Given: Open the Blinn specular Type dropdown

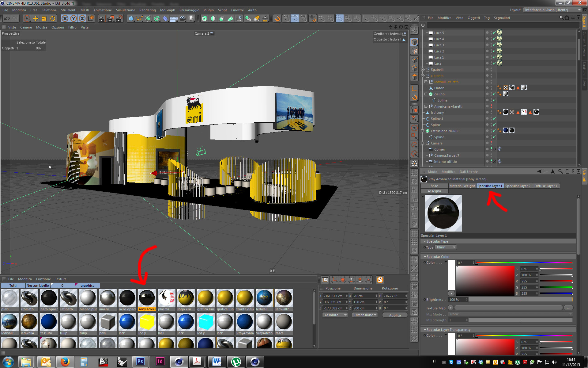Looking at the screenshot, I should pyautogui.click(x=446, y=247).
